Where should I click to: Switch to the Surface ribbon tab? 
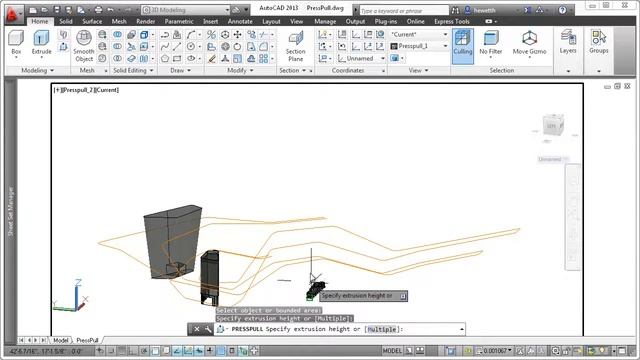coord(92,21)
